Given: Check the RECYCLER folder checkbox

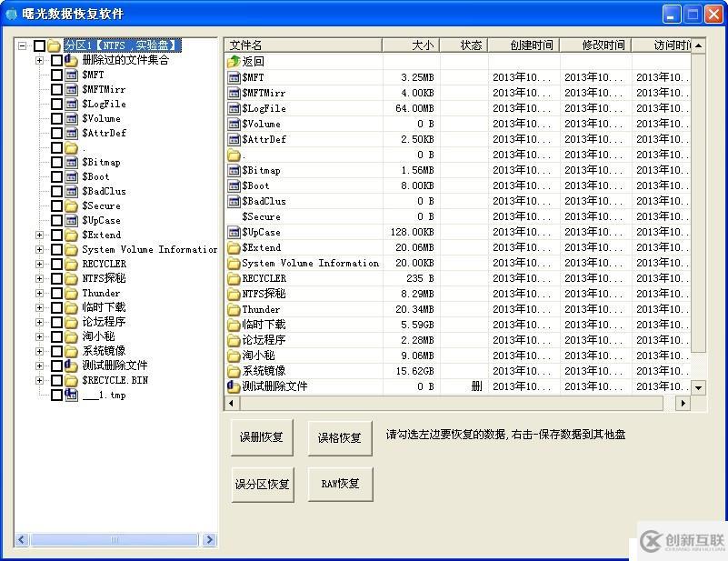Looking at the screenshot, I should 56,264.
